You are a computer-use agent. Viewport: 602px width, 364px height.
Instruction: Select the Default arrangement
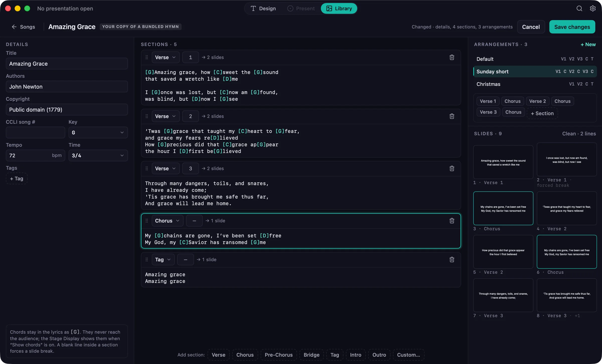pyautogui.click(x=535, y=59)
